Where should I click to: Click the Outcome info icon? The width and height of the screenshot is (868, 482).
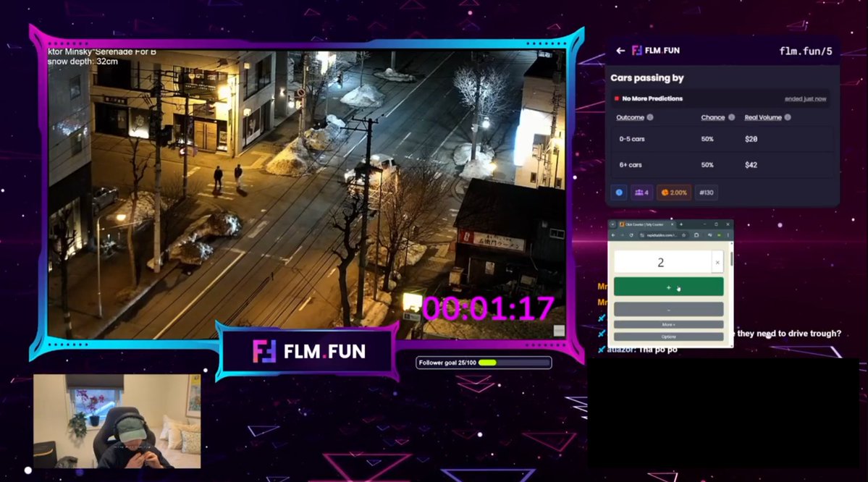[650, 117]
